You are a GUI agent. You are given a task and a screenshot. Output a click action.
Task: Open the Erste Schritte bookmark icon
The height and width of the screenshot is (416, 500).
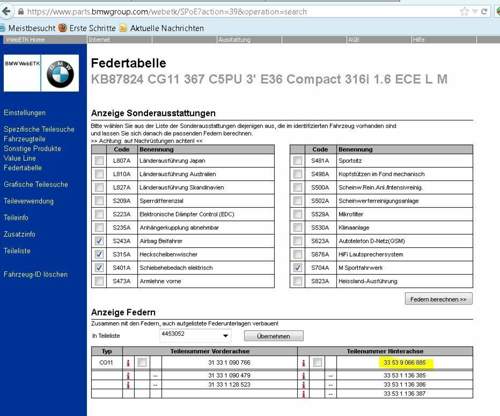coord(62,28)
